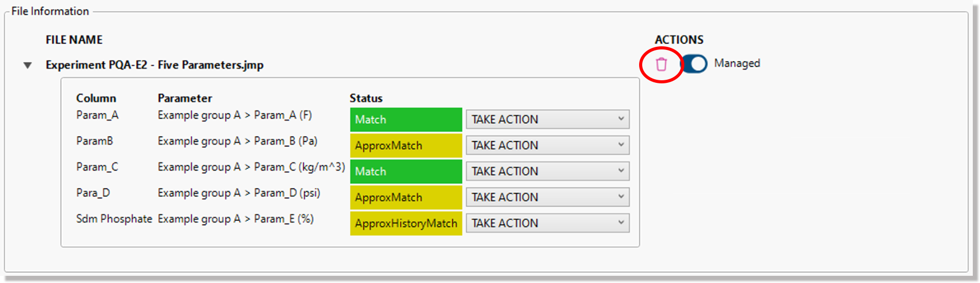This screenshot has height=283, width=980.
Task: Toggle the Managed switch
Action: click(x=695, y=64)
